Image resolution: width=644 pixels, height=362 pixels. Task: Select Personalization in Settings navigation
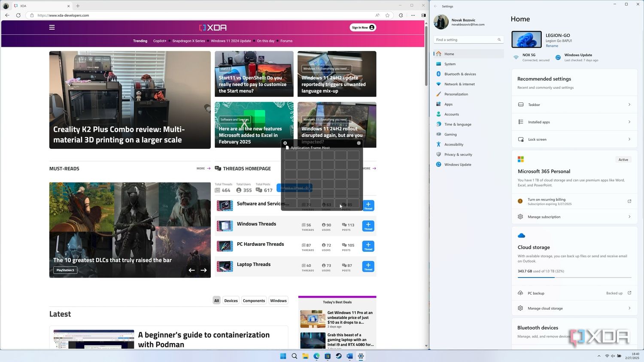[468, 94]
